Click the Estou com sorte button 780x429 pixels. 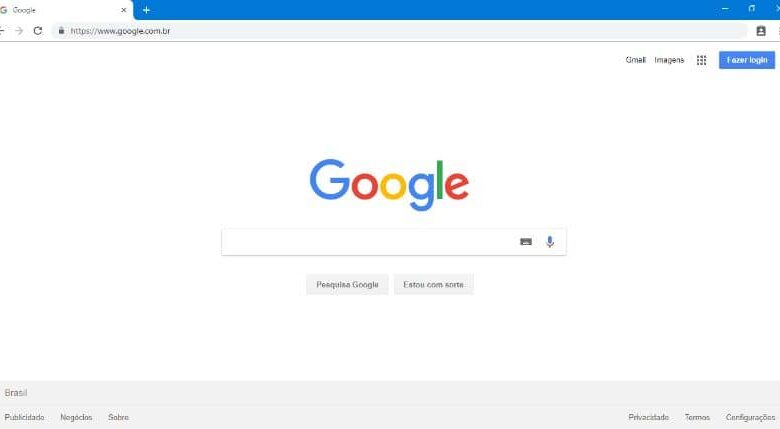pyautogui.click(x=433, y=285)
